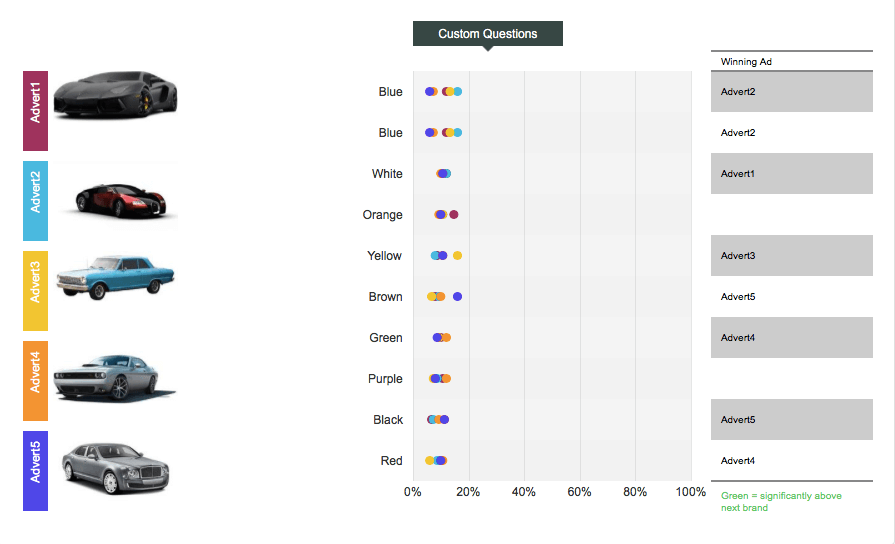The height and width of the screenshot is (544, 895).
Task: Open the red and black Bugatti thumbnail
Action: [121, 200]
